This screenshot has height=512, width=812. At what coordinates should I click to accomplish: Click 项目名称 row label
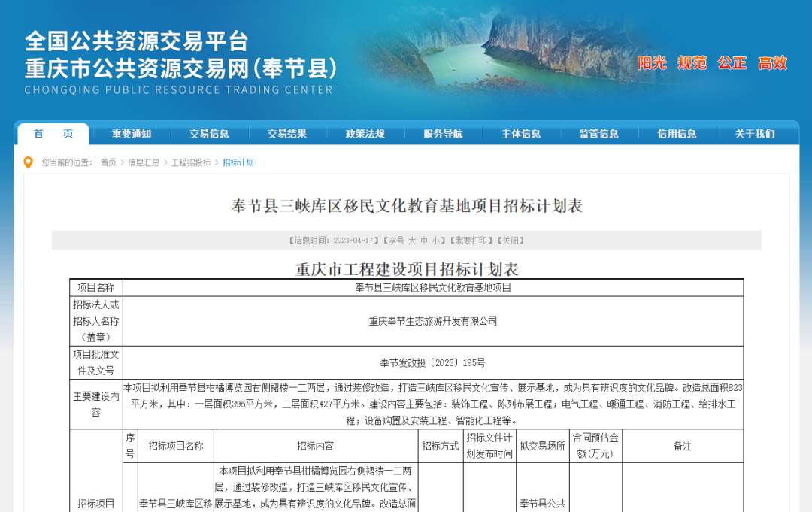click(95, 288)
